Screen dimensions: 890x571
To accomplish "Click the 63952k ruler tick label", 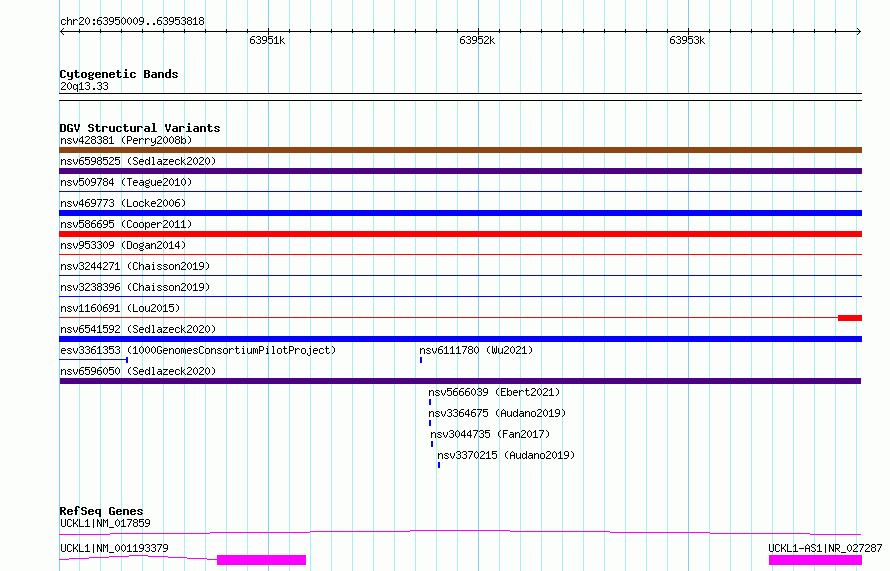I will 477,40.
